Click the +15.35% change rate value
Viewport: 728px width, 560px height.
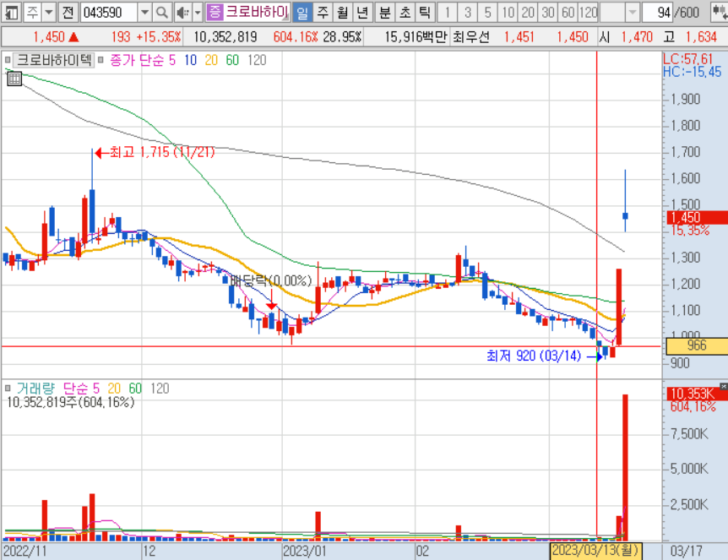(160, 36)
